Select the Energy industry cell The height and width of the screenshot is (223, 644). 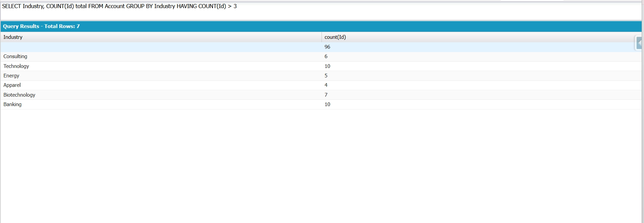pyautogui.click(x=161, y=76)
